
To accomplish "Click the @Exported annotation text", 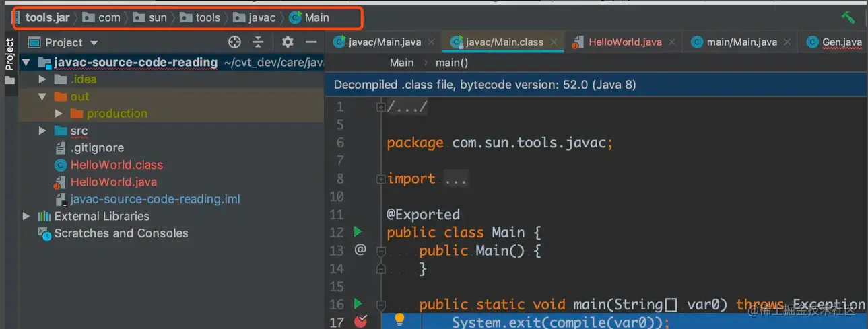I will click(x=423, y=215).
